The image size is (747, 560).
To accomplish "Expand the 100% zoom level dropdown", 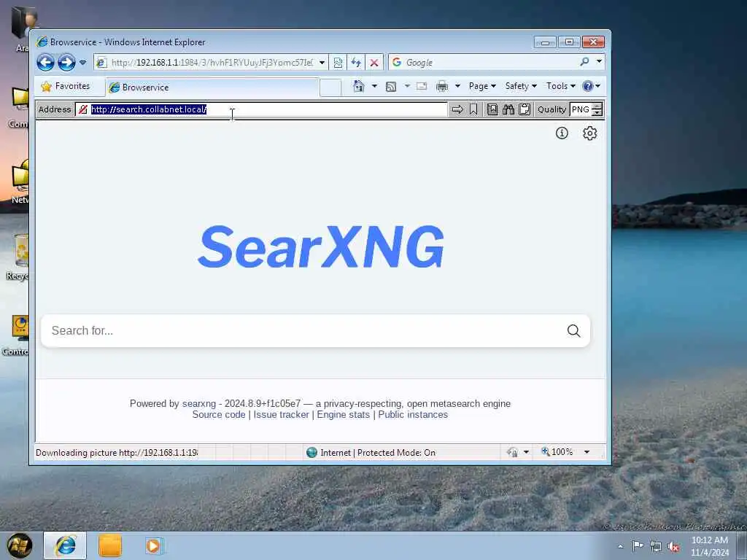I will click(587, 452).
